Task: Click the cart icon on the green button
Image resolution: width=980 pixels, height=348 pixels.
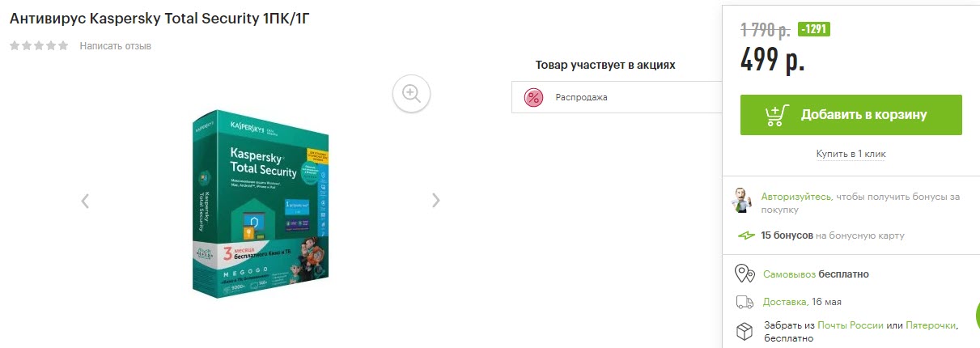Action: click(777, 115)
